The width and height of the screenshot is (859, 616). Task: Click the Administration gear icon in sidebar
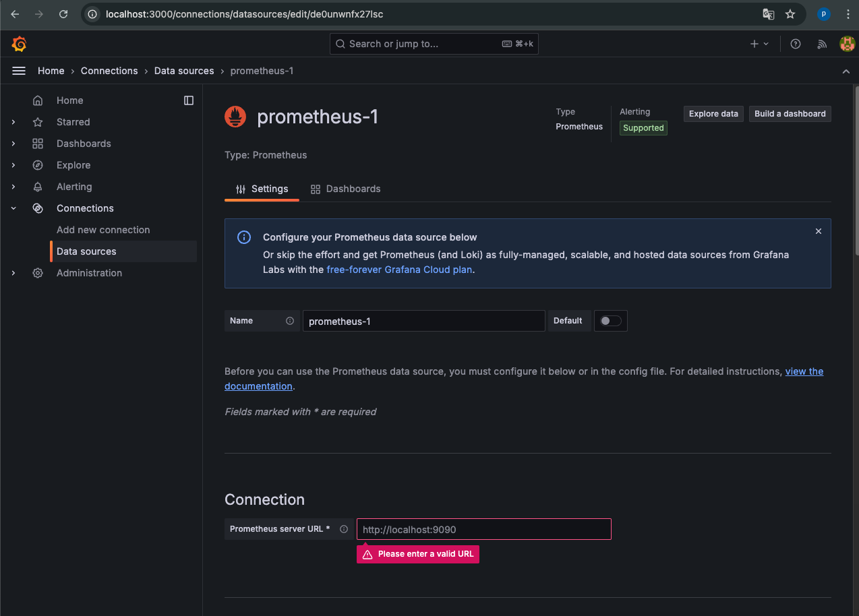[x=38, y=273]
